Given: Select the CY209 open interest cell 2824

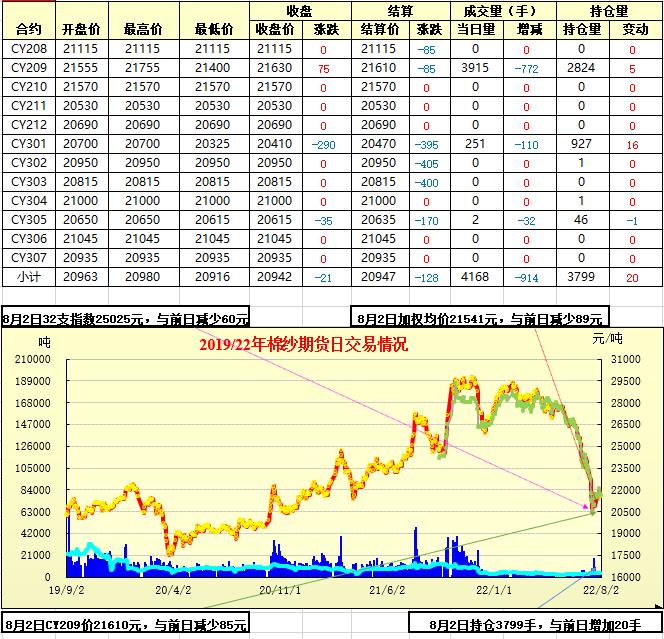Looking at the screenshot, I should click(x=581, y=68).
